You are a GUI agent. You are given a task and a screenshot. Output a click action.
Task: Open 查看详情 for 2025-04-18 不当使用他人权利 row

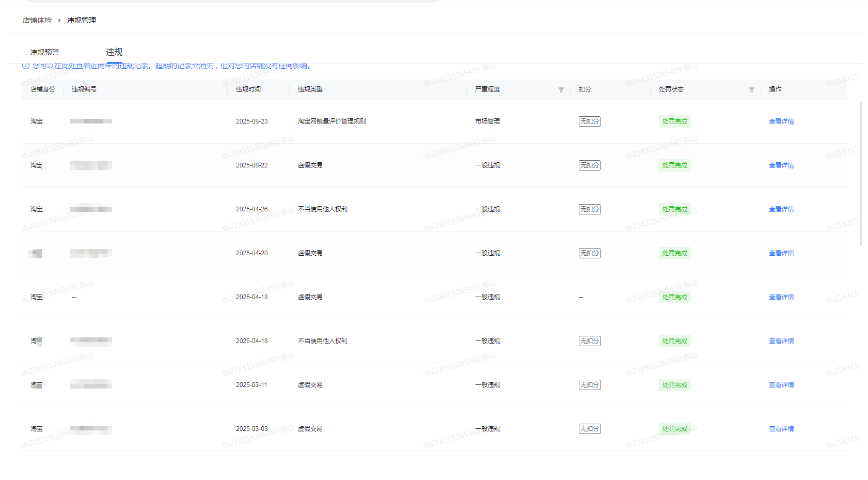click(781, 341)
